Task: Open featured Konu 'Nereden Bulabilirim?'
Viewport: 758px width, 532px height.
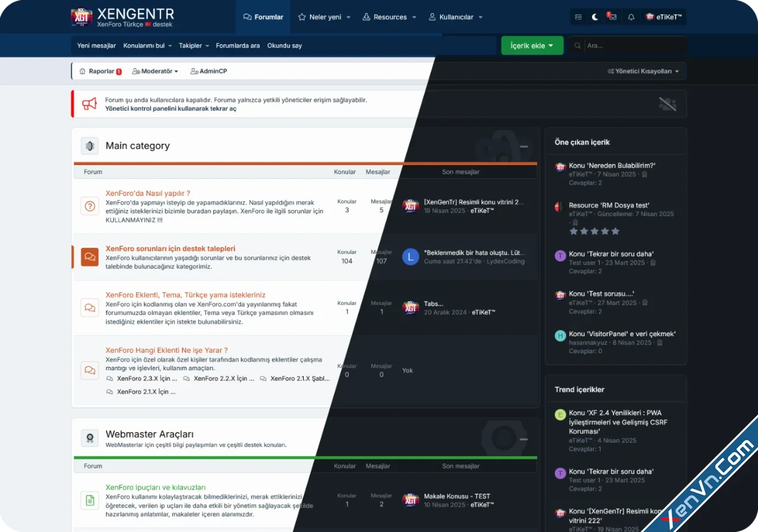Action: [x=612, y=166]
